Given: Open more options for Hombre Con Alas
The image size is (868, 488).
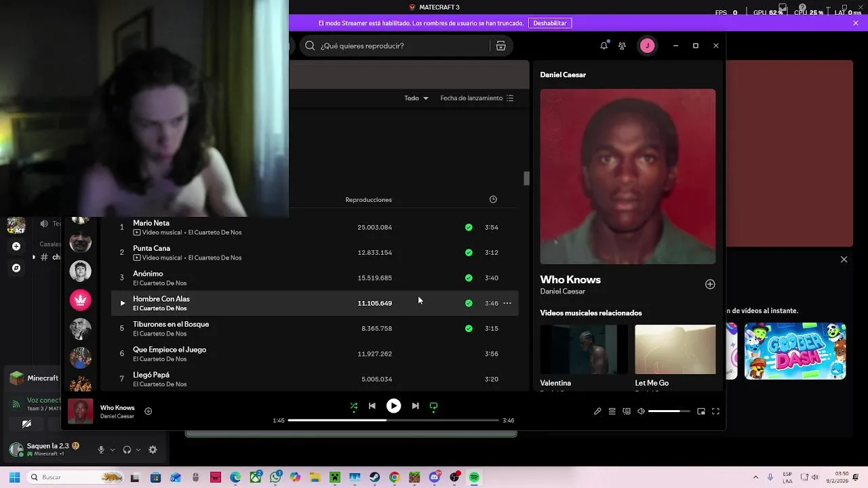Looking at the screenshot, I should 507,303.
